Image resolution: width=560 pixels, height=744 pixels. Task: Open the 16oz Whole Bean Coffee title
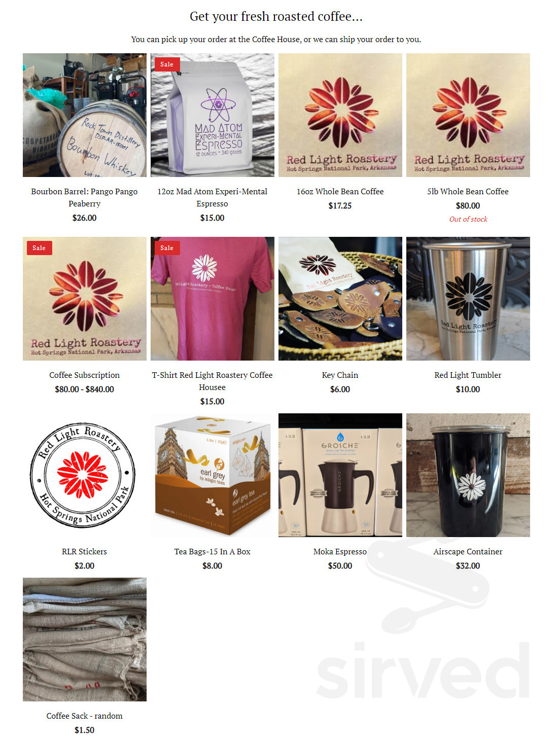pos(340,191)
